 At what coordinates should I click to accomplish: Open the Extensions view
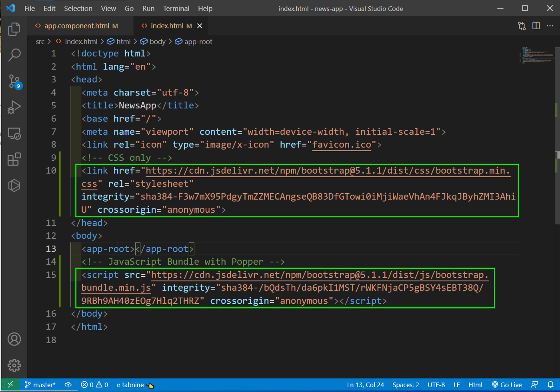14,159
